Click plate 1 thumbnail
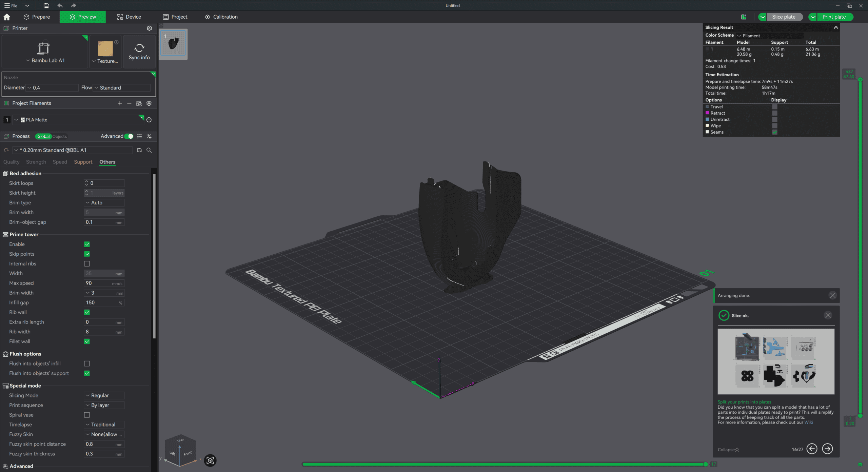 click(173, 44)
